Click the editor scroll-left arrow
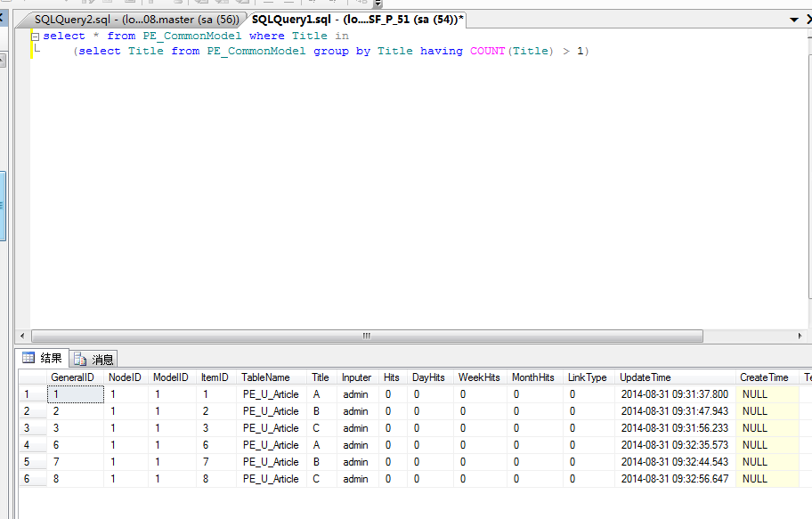Viewport: 812px width, 519px height. pyautogui.click(x=37, y=337)
